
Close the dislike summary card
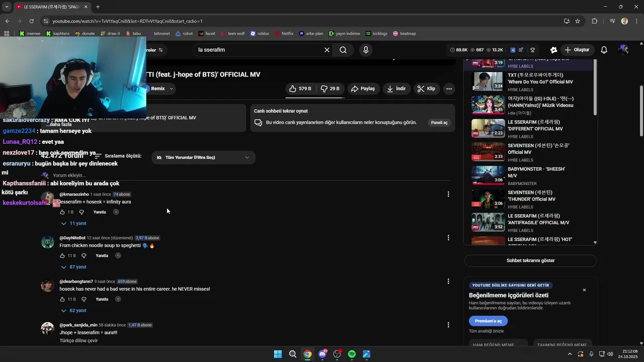pos(584,290)
